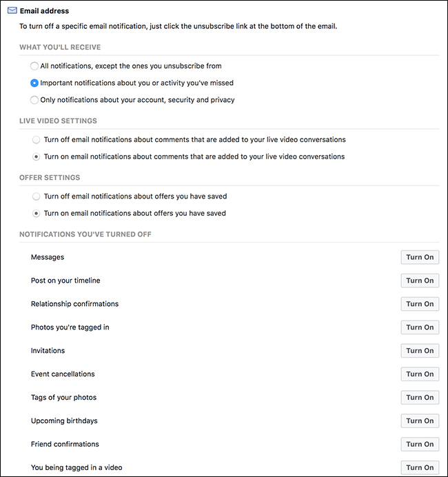
Task: Turn off email notifications about saved offers
Action: [36, 196]
